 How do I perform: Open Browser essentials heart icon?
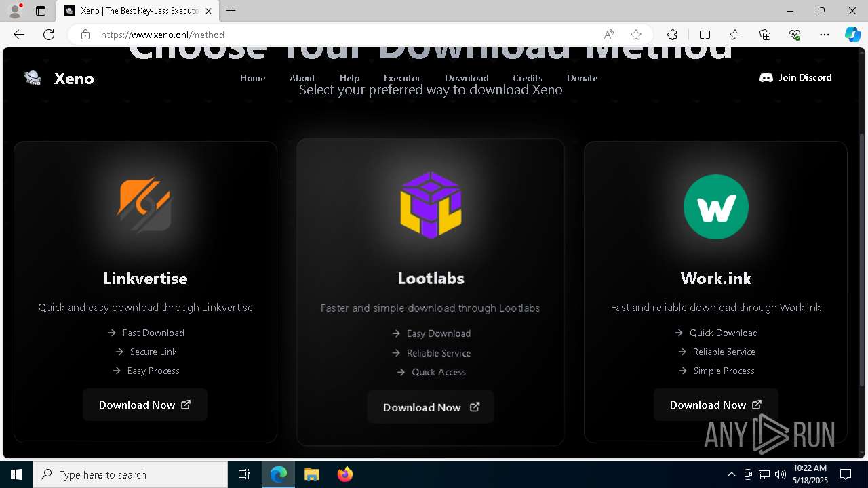[x=795, y=35]
